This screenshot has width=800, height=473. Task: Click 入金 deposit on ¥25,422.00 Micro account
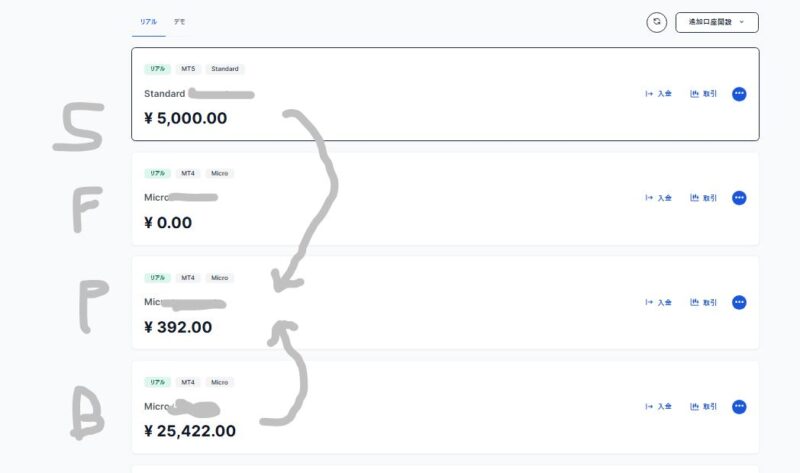pos(658,407)
